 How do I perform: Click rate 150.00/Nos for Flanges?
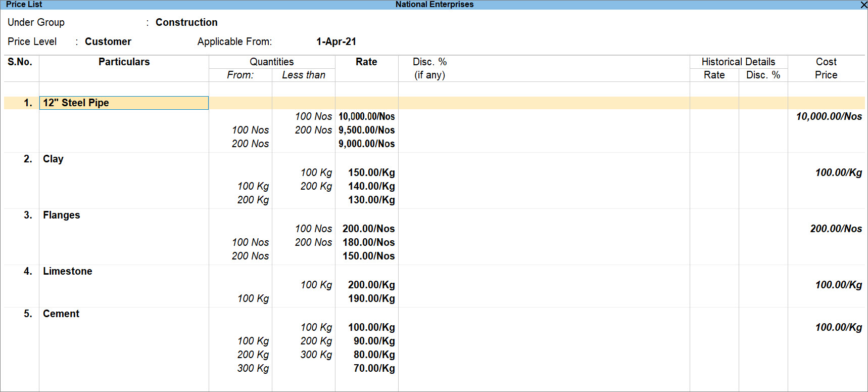pyautogui.click(x=369, y=256)
